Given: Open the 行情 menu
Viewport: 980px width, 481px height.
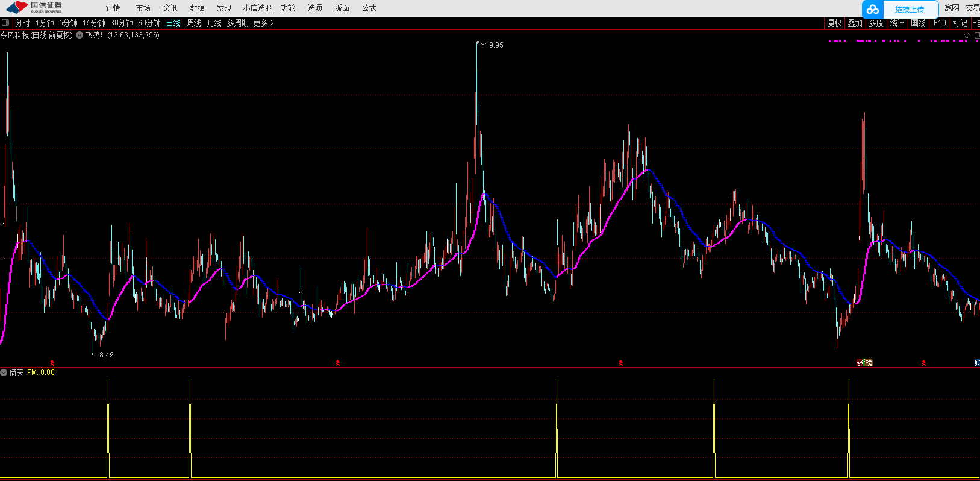Looking at the screenshot, I should pos(113,8).
